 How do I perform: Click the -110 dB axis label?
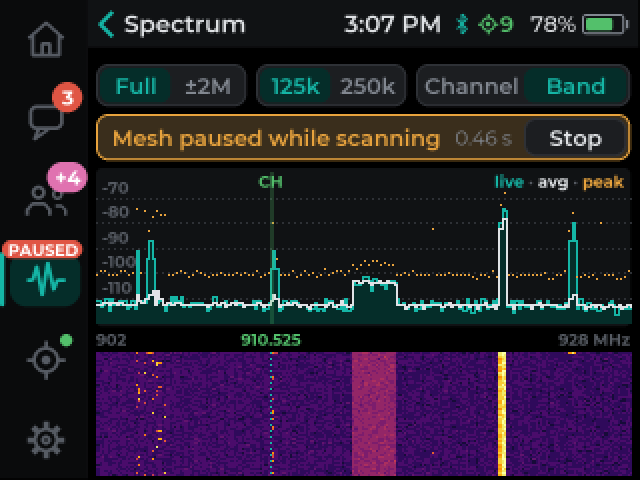pos(116,288)
